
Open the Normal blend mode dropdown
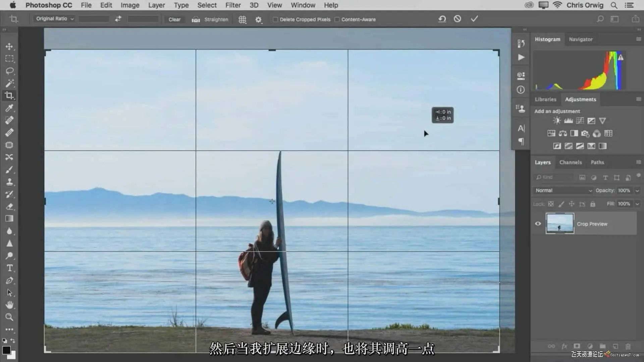[563, 190]
